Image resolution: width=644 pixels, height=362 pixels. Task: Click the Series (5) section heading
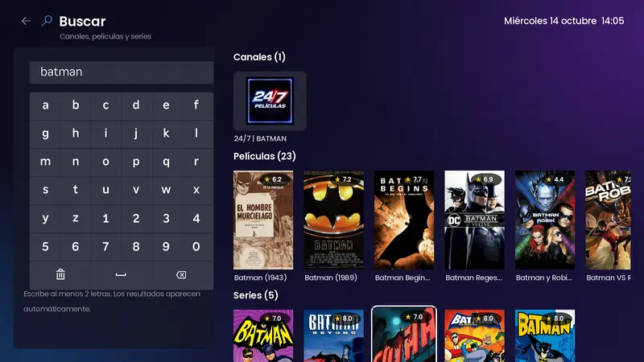pyautogui.click(x=255, y=295)
